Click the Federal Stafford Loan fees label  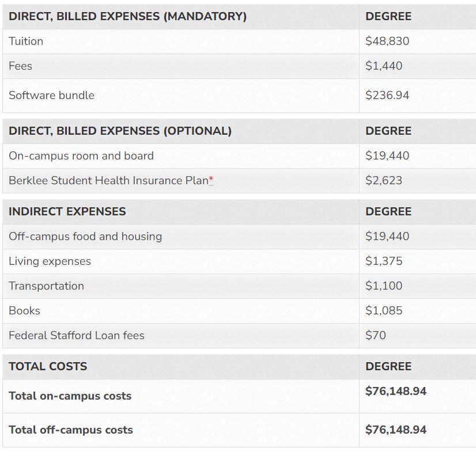coord(77,336)
